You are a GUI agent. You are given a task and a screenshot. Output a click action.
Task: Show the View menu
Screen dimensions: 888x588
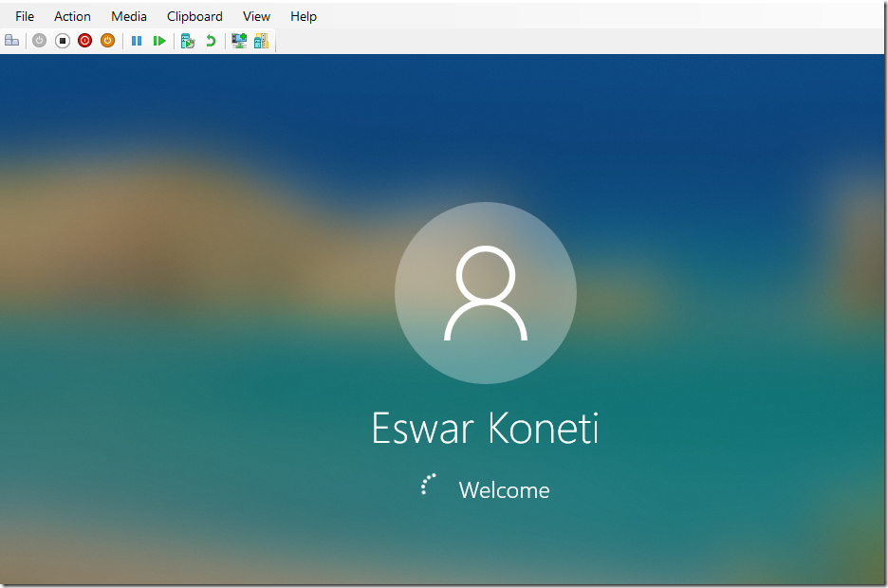pos(256,16)
